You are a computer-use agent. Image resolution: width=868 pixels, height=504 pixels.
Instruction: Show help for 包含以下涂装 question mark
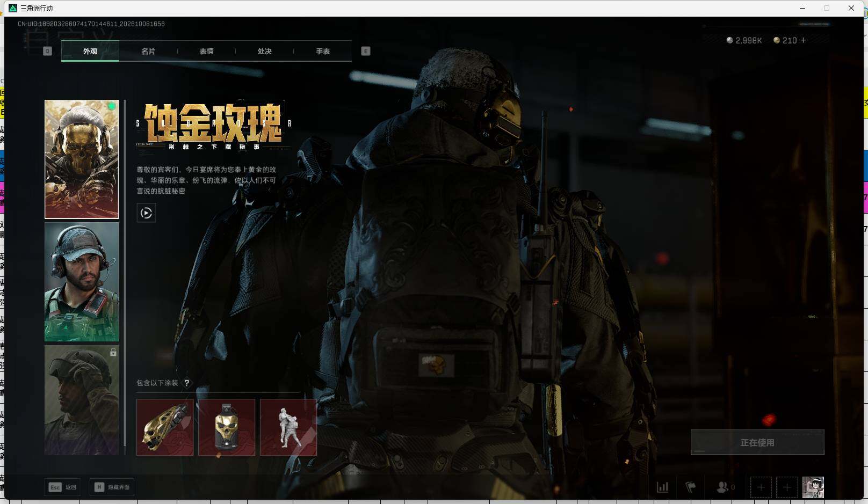[187, 383]
